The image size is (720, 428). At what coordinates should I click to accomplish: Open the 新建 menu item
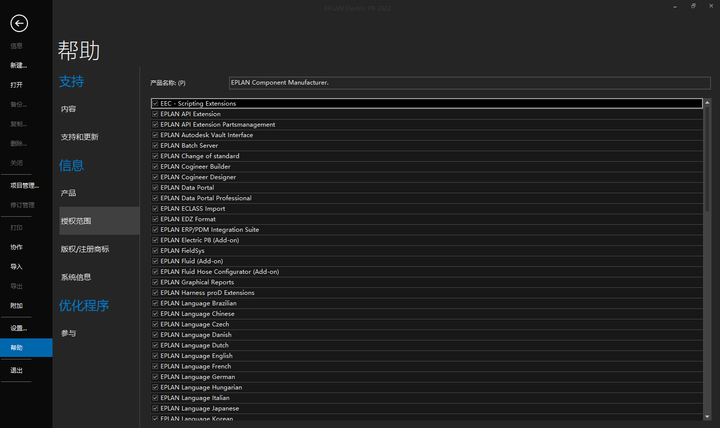click(x=19, y=66)
